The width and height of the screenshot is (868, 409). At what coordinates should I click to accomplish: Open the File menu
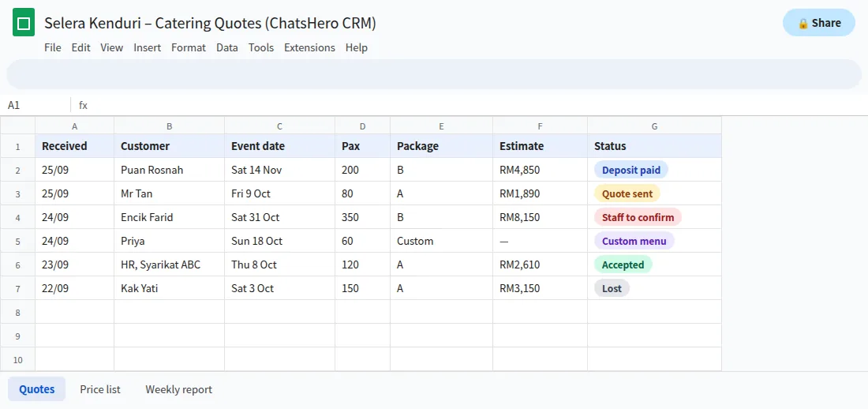click(x=53, y=47)
